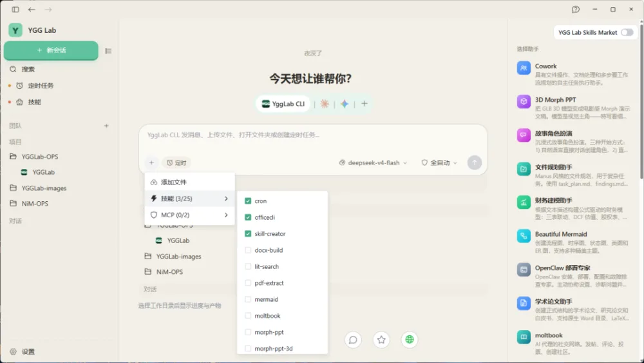Click the green globe round icon
This screenshot has width=644, height=363.
pos(410,340)
